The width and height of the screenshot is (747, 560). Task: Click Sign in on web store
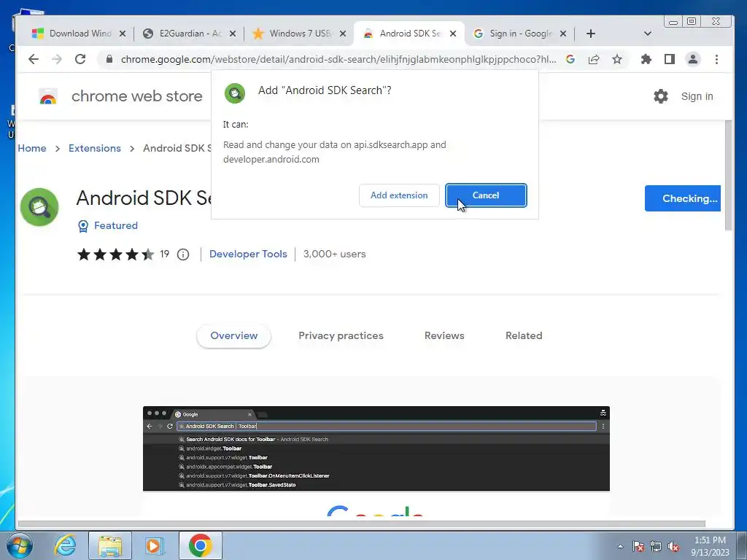[697, 96]
